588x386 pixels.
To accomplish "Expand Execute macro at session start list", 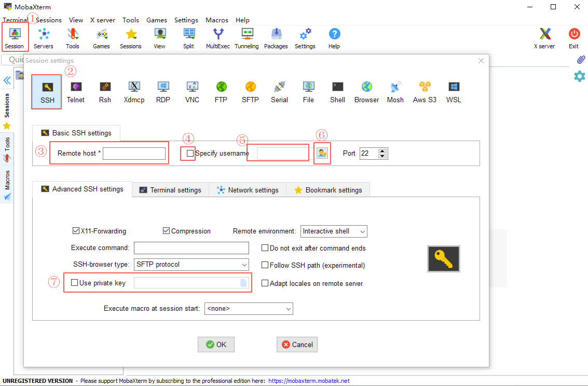I will tap(249, 309).
